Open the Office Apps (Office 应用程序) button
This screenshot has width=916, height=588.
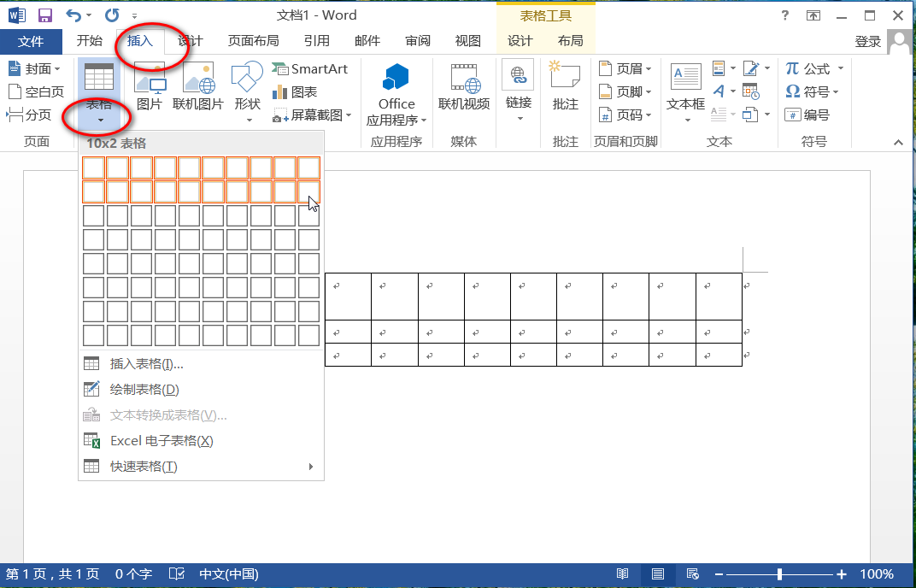coord(396,95)
